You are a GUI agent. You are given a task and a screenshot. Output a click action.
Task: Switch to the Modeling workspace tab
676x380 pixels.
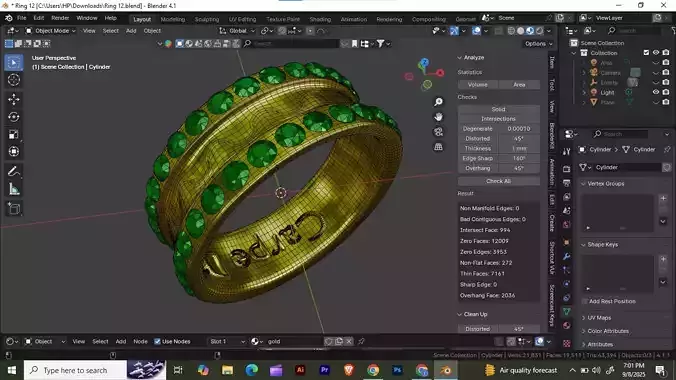pyautogui.click(x=172, y=19)
